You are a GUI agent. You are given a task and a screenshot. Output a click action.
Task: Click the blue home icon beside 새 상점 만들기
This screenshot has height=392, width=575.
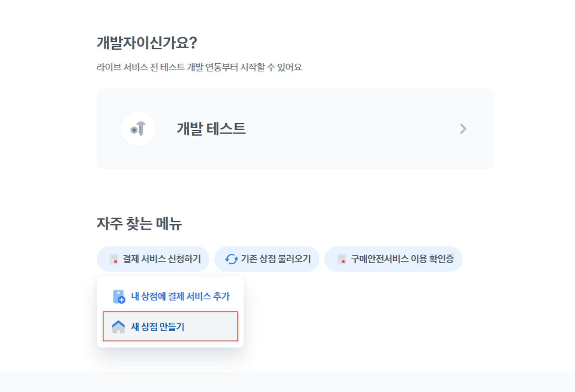pos(119,326)
